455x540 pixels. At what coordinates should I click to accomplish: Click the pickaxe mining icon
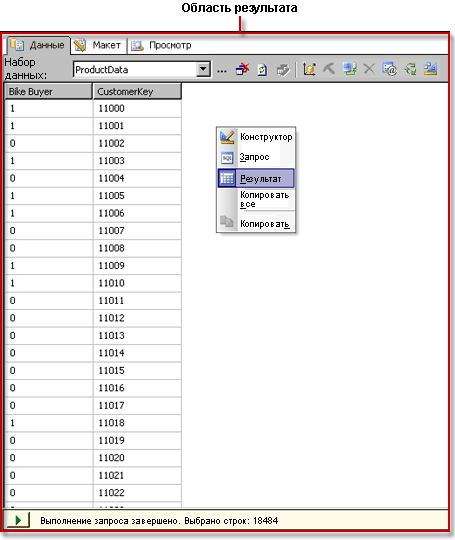[x=329, y=68]
